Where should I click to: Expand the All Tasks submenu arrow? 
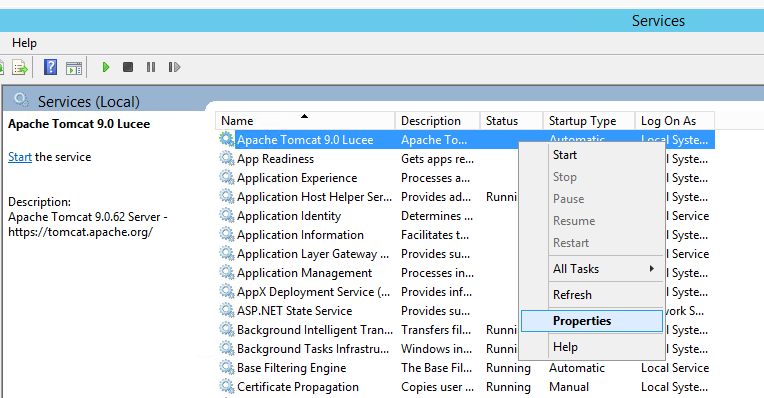[651, 269]
